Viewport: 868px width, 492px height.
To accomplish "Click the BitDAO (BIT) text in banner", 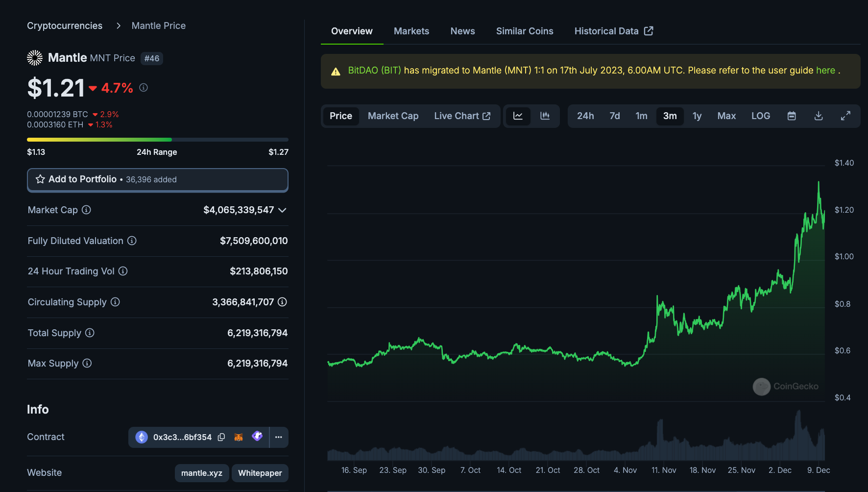I will (375, 70).
